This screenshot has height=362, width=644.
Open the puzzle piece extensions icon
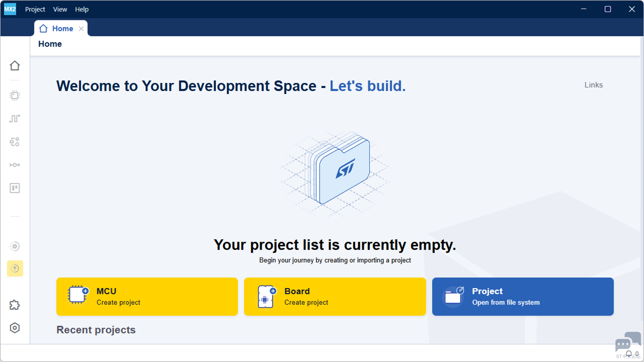click(x=15, y=305)
